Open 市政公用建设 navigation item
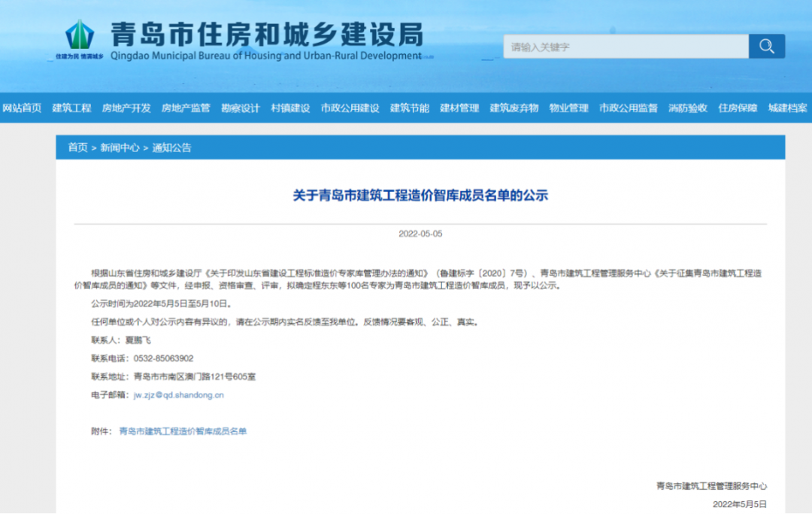 point(350,108)
